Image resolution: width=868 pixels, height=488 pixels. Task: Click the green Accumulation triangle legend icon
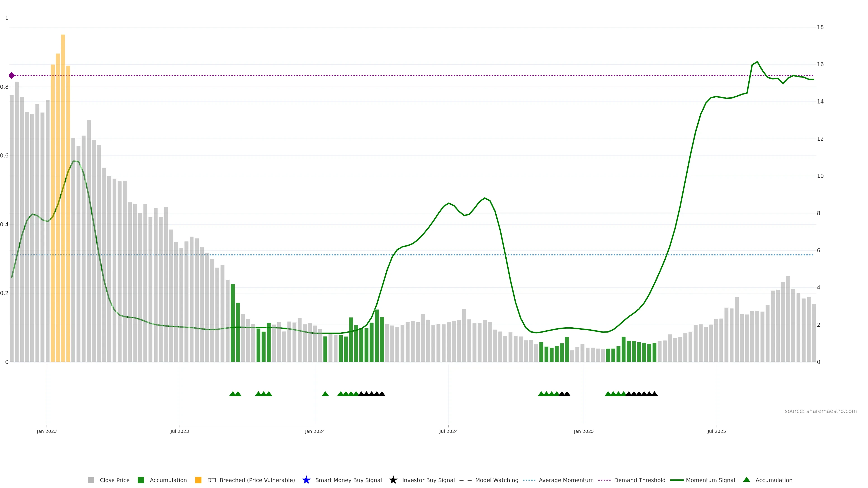746,480
